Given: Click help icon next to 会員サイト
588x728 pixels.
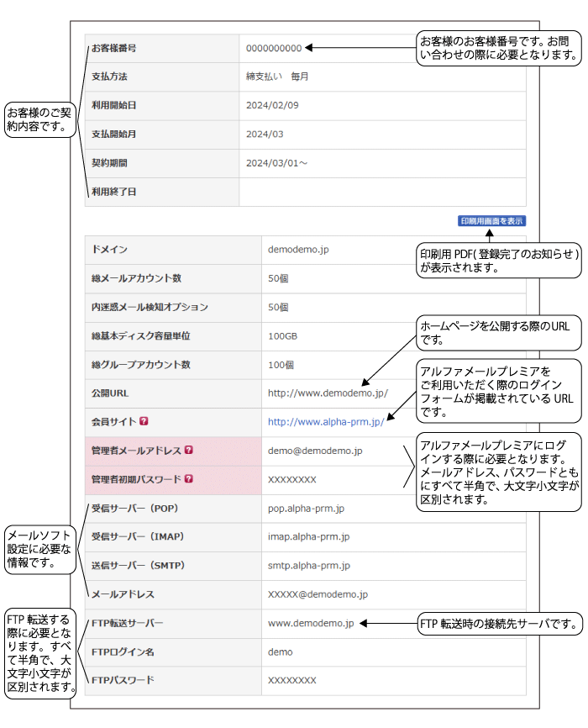Looking at the screenshot, I should [x=144, y=421].
